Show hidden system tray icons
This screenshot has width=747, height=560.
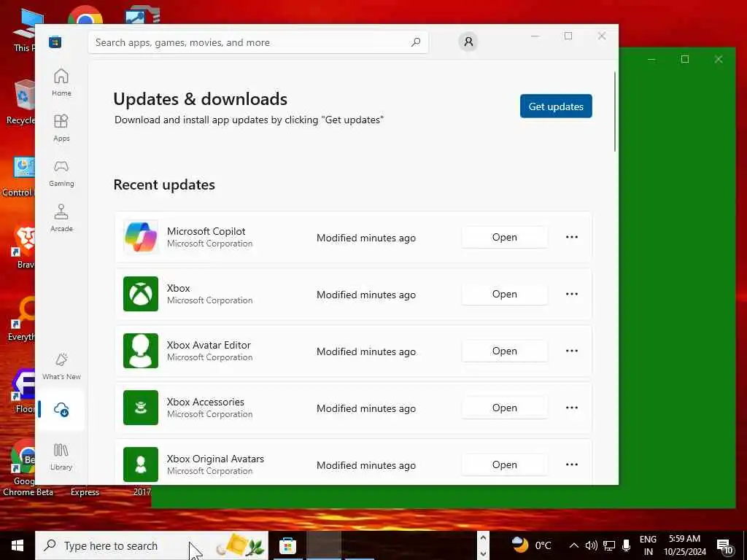(x=574, y=545)
